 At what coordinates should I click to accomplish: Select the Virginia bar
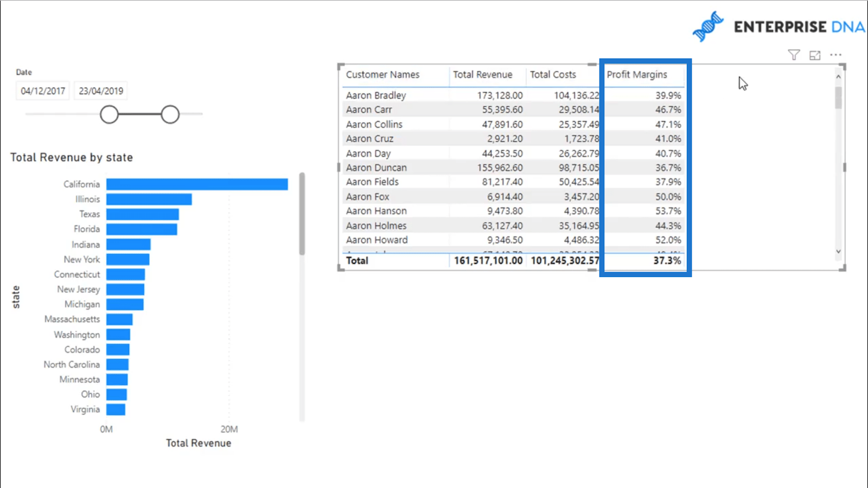click(x=116, y=409)
